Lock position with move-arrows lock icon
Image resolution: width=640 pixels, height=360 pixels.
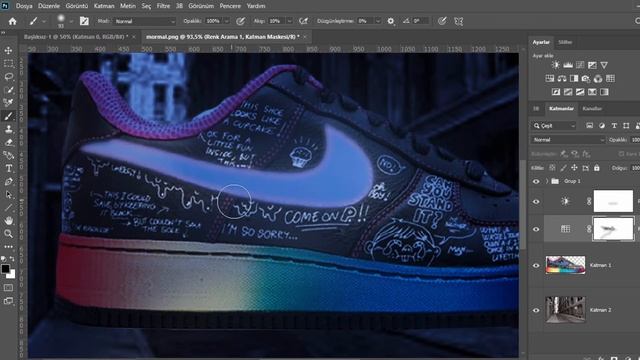click(x=574, y=168)
